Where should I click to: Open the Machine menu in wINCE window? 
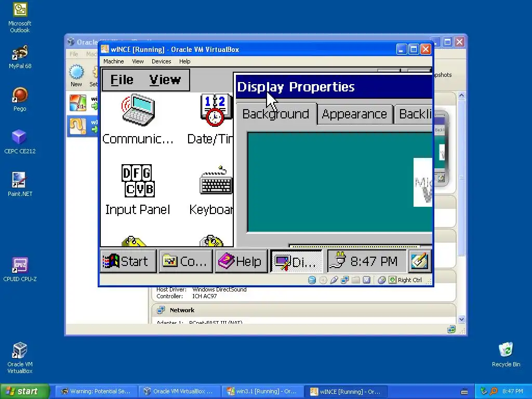pyautogui.click(x=113, y=61)
